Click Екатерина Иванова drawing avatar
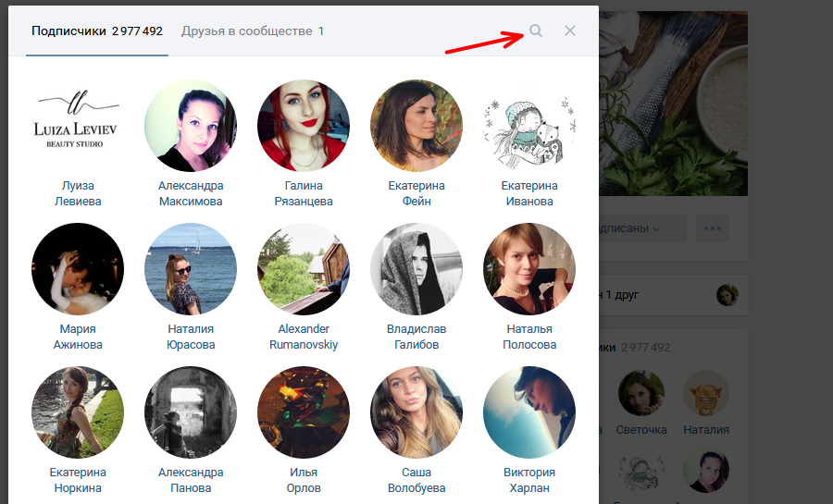The width and height of the screenshot is (833, 504). pyautogui.click(x=529, y=126)
